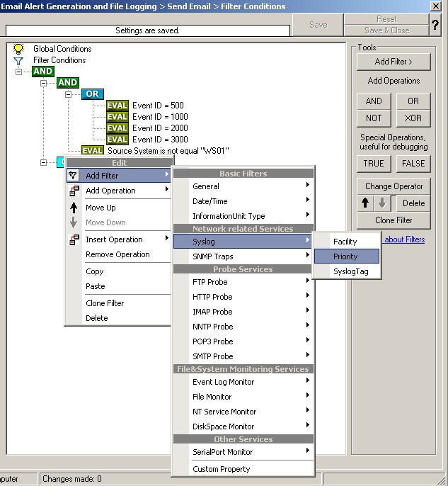Viewport: 448px width, 486px height.
Task: Click the XOR operation button
Action: [413, 118]
